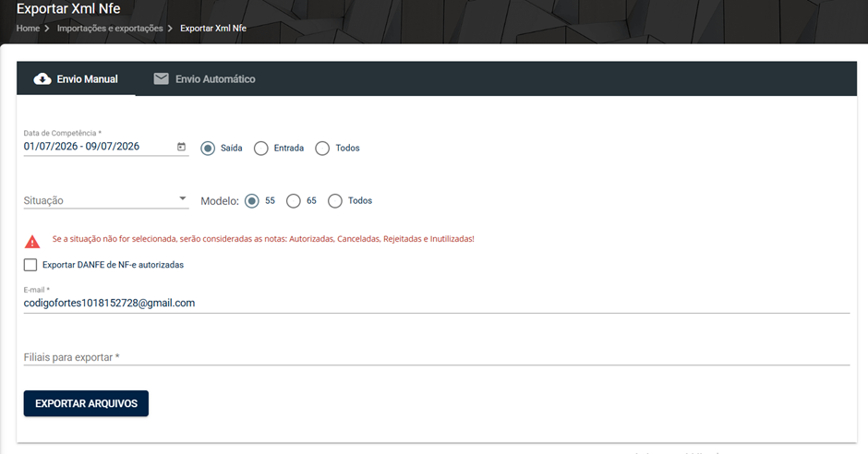Click the chevron after Importações e exportações
The height and width of the screenshot is (454, 868).
tap(170, 29)
